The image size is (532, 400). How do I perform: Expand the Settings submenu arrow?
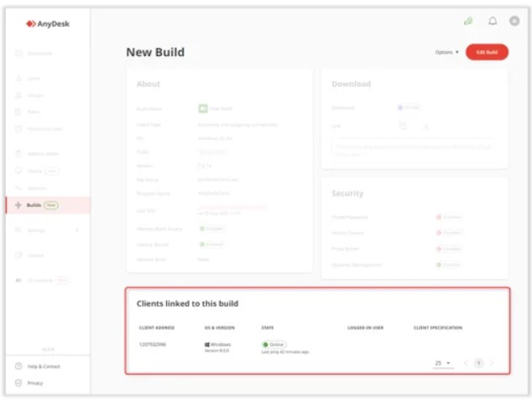point(77,230)
